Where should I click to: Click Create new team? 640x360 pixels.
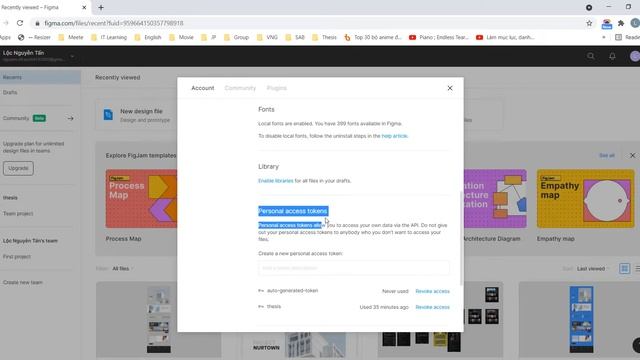pyautogui.click(x=22, y=282)
